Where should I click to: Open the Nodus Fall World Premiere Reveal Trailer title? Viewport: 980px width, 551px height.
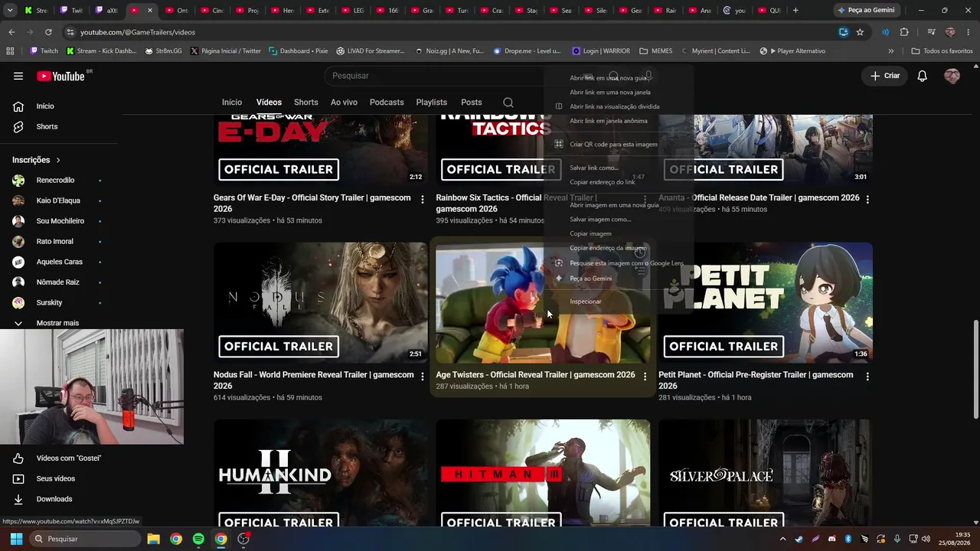coord(312,380)
